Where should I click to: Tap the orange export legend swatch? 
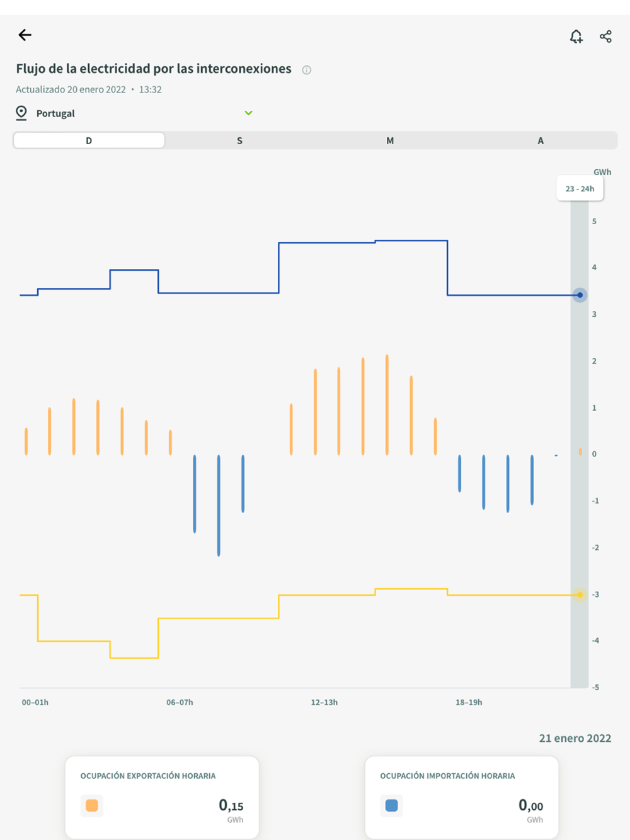92,805
